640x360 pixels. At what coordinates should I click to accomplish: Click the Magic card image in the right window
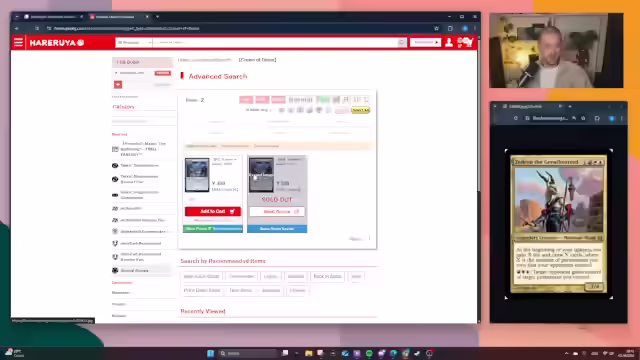click(558, 224)
